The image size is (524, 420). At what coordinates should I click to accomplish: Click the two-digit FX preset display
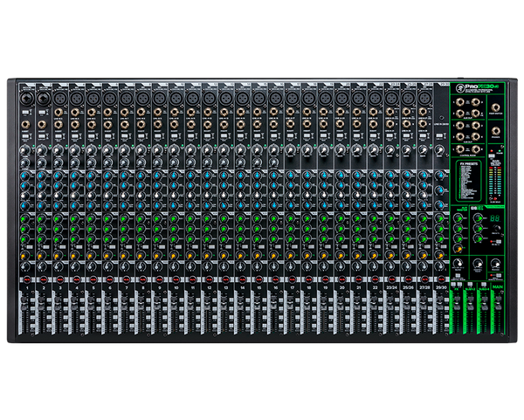point(495,218)
